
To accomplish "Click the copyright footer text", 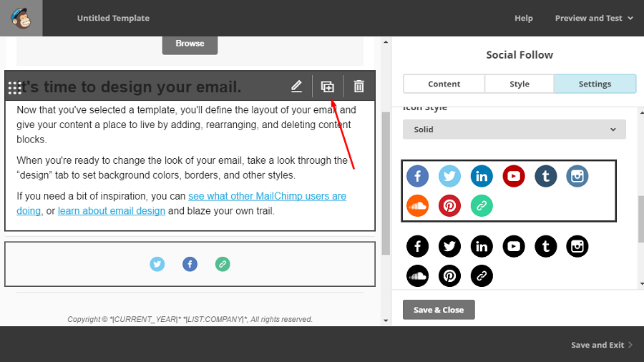I will [x=190, y=319].
